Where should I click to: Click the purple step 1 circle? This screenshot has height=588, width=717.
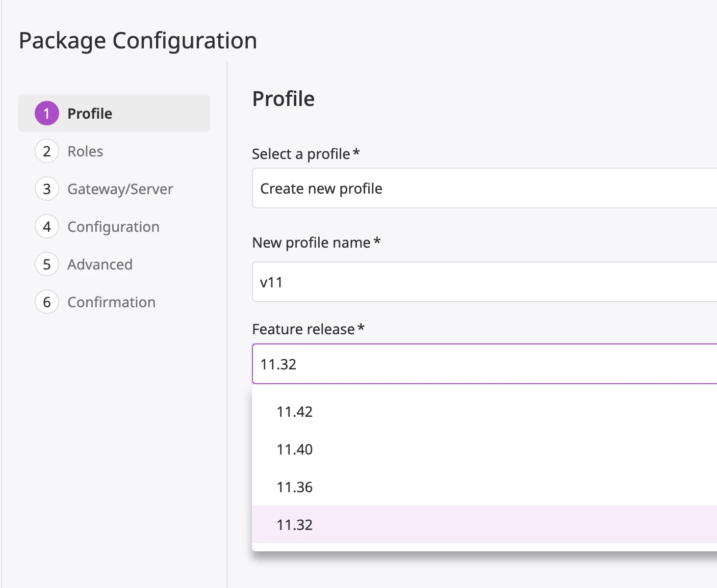(x=47, y=113)
